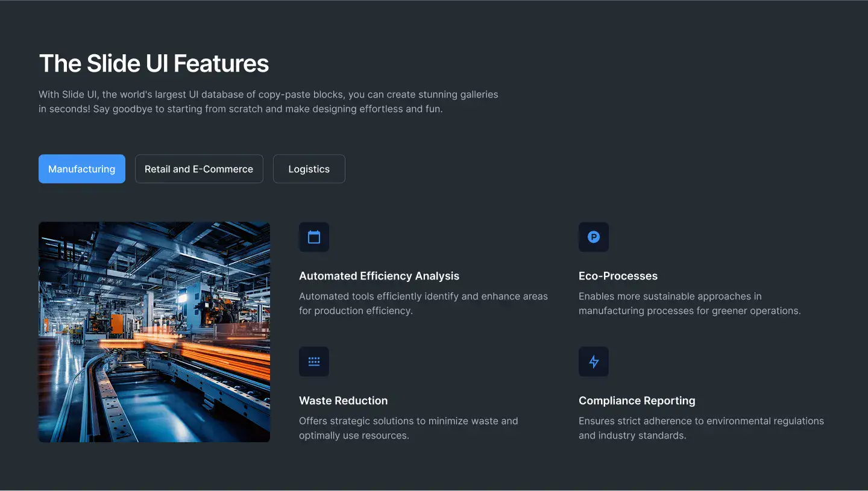The image size is (868, 491).
Task: Click the "The Slide UI Features" heading
Action: [x=154, y=63]
